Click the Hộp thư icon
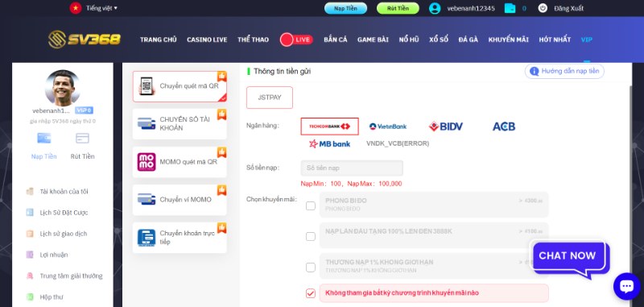 tap(30, 297)
